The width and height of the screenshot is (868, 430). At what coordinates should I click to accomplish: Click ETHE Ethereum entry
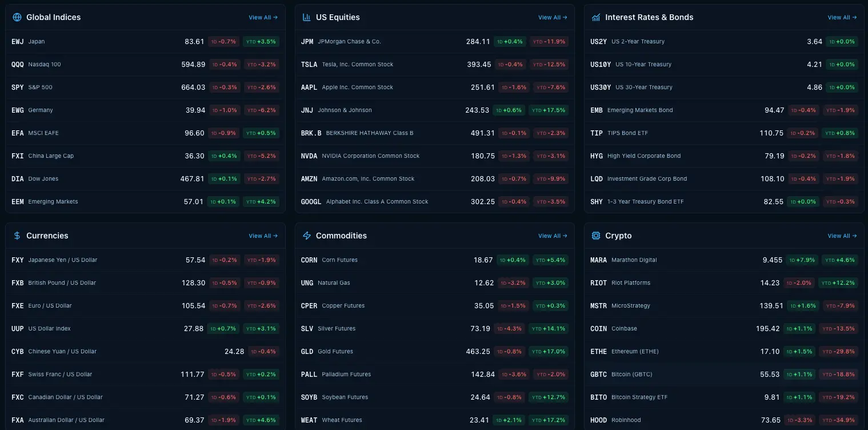[724, 352]
